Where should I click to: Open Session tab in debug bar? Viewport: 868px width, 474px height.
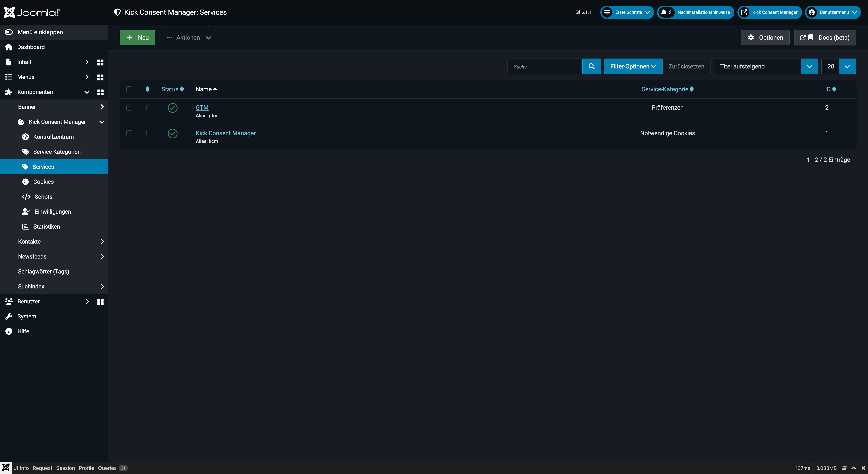click(65, 468)
